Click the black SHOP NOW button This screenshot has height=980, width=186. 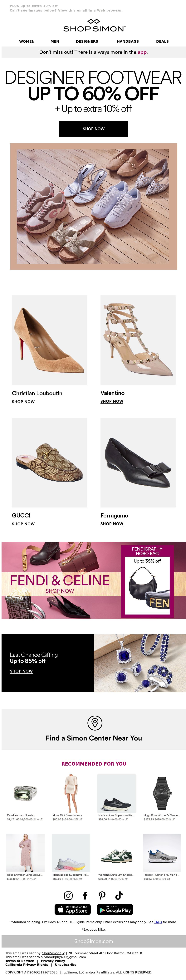click(x=94, y=129)
